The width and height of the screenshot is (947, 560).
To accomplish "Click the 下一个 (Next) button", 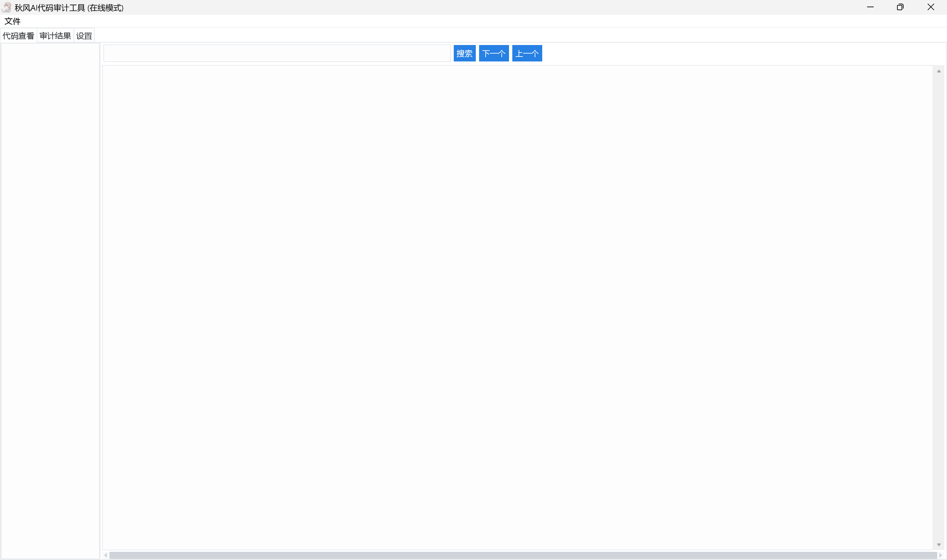I will point(494,53).
